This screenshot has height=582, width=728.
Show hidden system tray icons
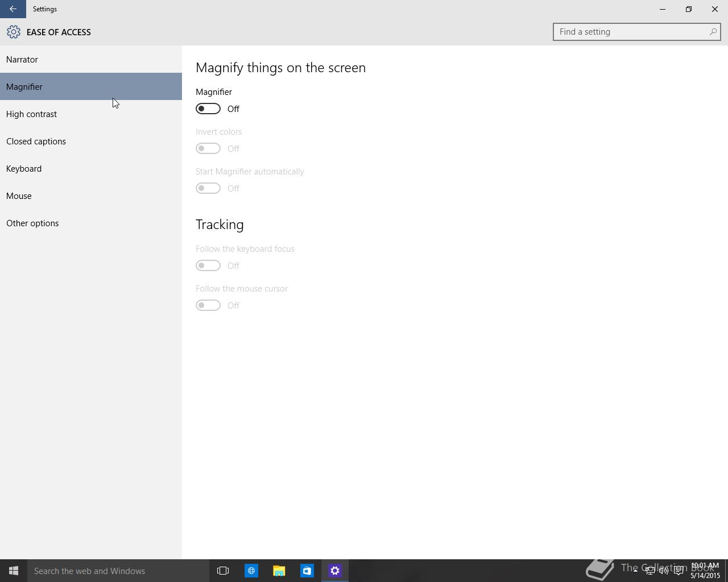635,571
